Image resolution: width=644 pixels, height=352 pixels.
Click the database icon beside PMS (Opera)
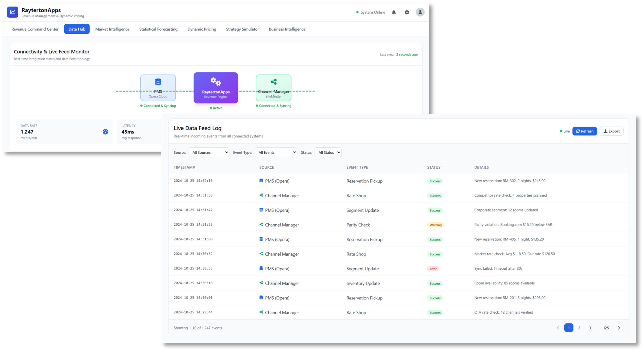point(261,181)
